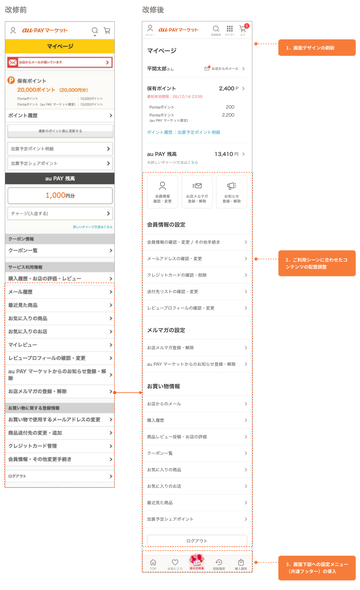Expand au PAY 残高 13,410円 chevron

243,154
